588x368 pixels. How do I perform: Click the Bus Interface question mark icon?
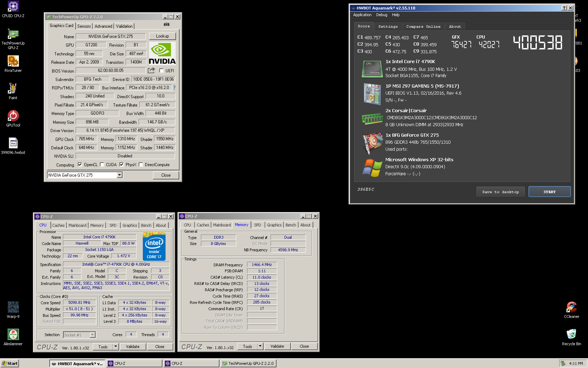click(174, 88)
